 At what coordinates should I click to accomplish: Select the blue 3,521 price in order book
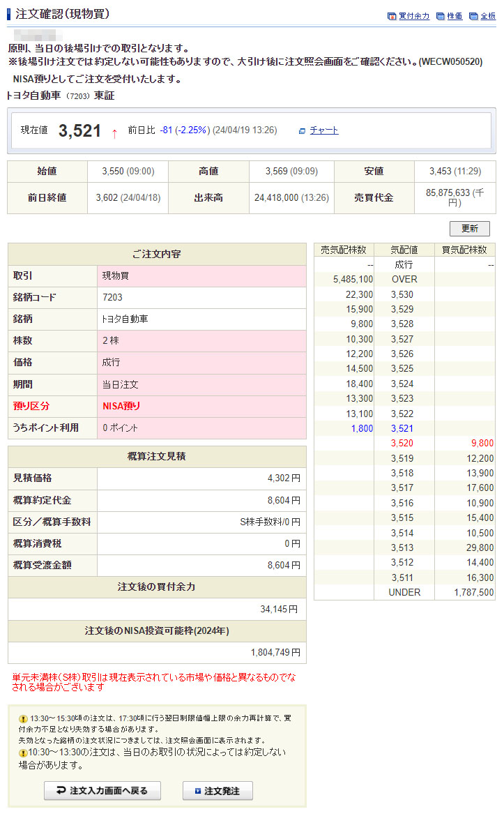pyautogui.click(x=402, y=428)
